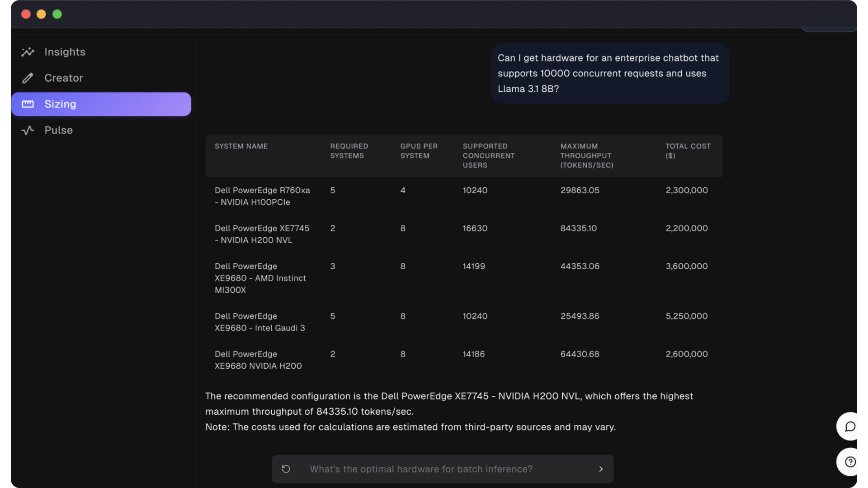Click the Dell PowerEdge R760xa H100PCIe row
The width and height of the screenshot is (868, 488).
tap(262, 196)
